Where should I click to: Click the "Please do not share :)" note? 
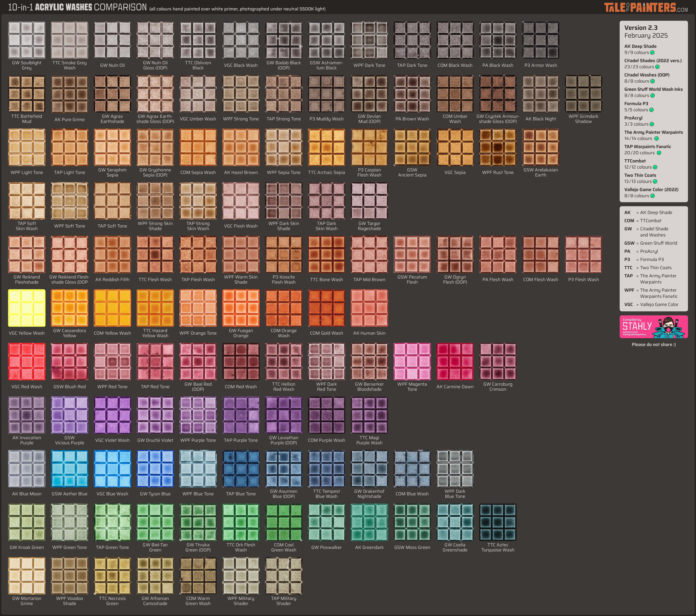click(x=654, y=344)
